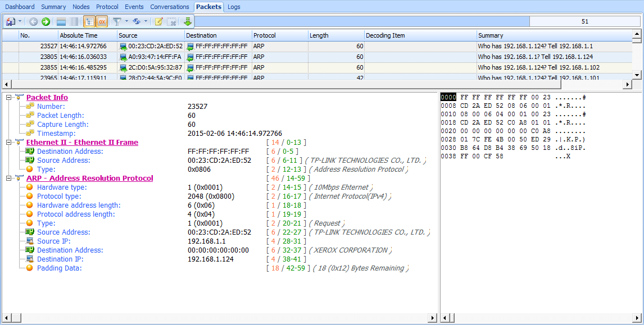Click the icon next to Capture Length
This screenshot has height=325, width=644.
click(x=30, y=125)
